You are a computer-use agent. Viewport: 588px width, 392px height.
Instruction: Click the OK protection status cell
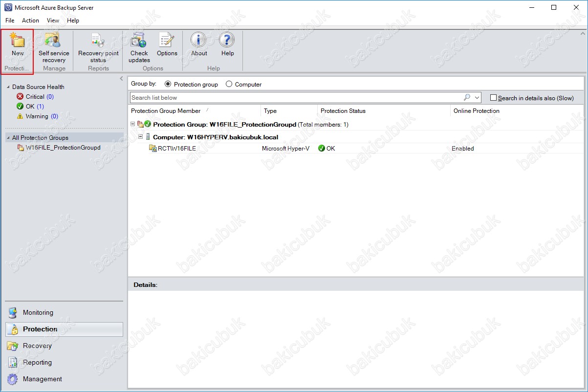point(327,149)
